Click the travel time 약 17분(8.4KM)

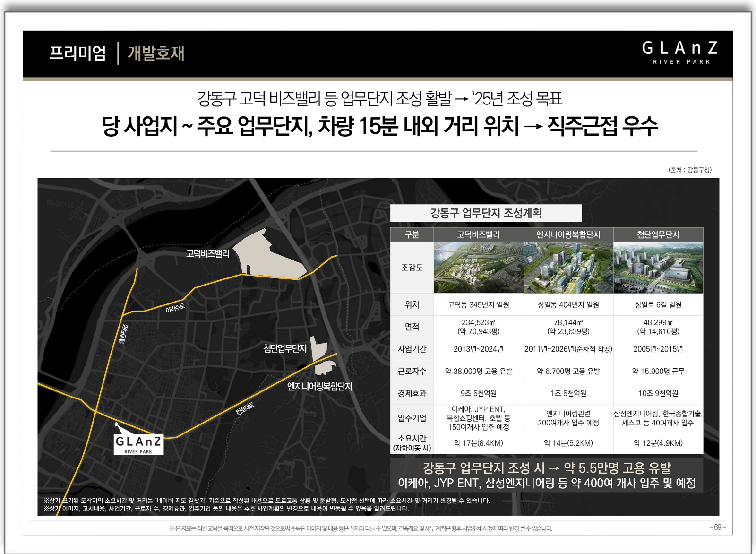click(x=478, y=443)
